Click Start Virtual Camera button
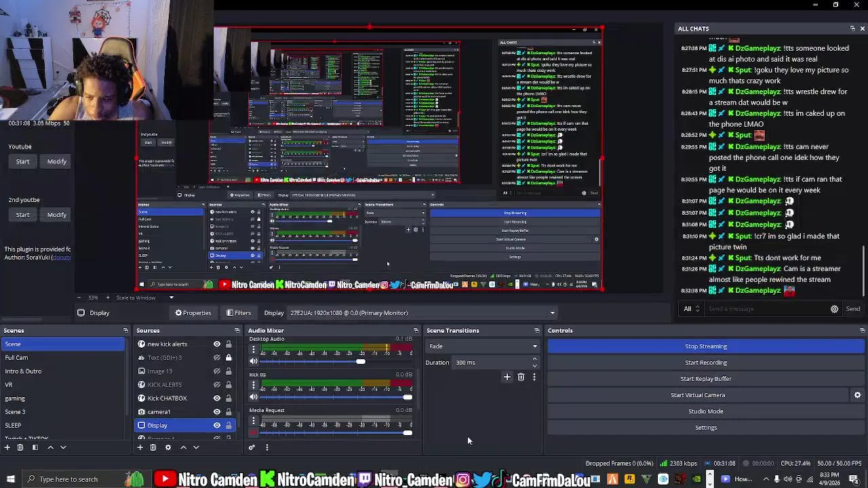868x488 pixels. (698, 395)
